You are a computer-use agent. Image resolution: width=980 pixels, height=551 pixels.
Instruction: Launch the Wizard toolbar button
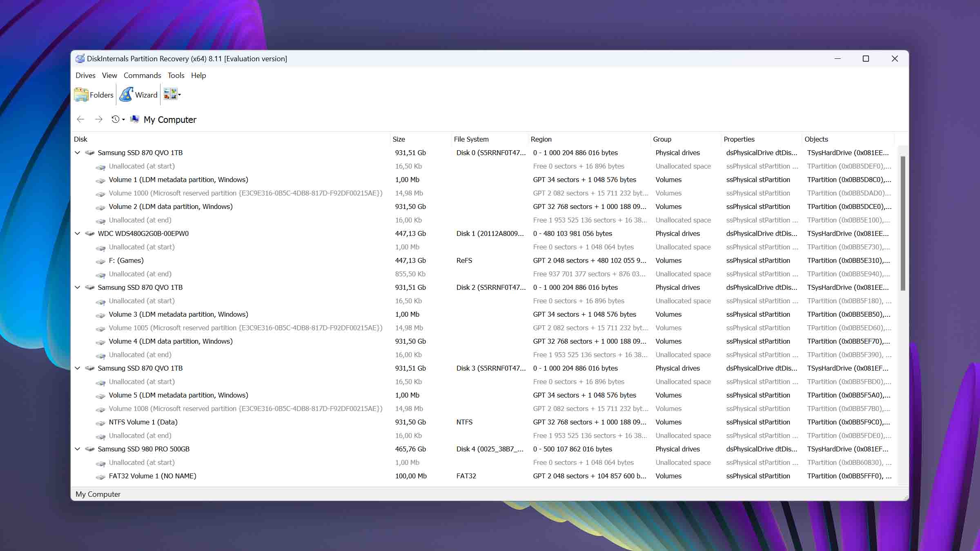(x=138, y=95)
